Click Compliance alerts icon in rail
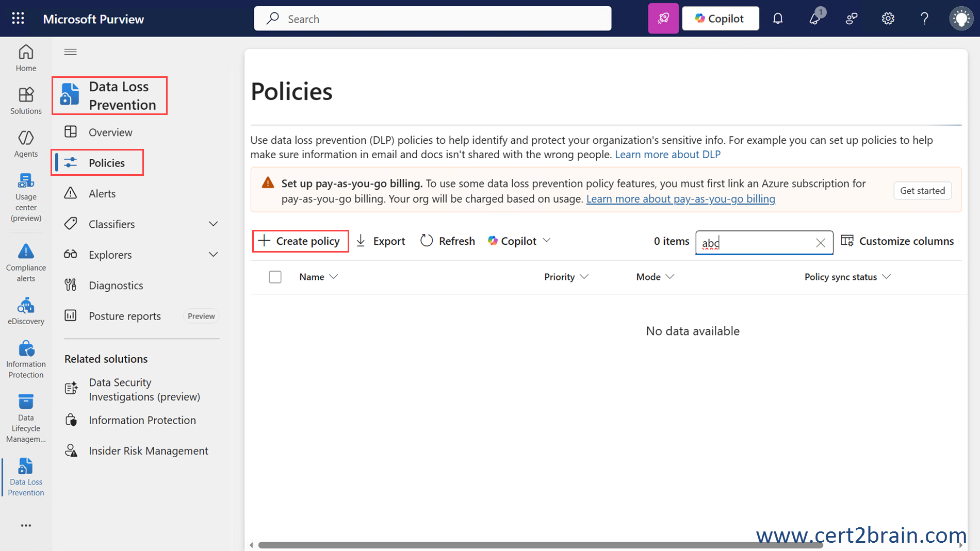 pos(26,263)
